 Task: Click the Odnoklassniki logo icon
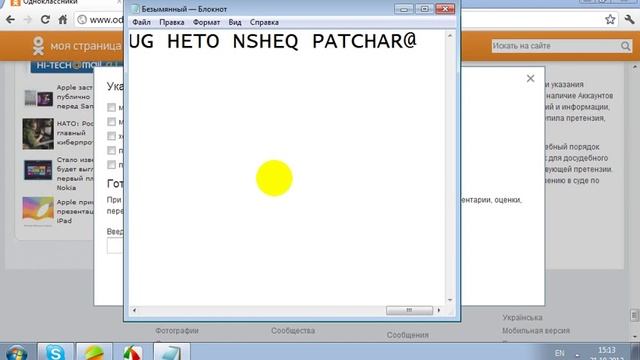click(38, 46)
